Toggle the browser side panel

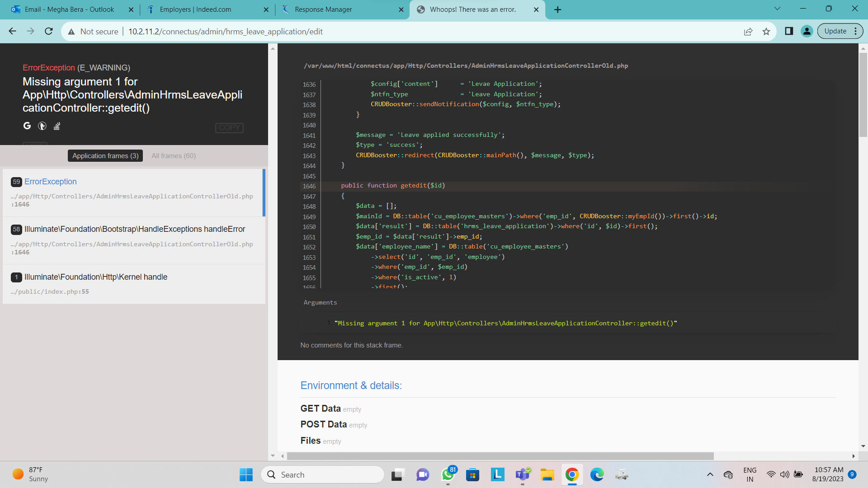789,31
